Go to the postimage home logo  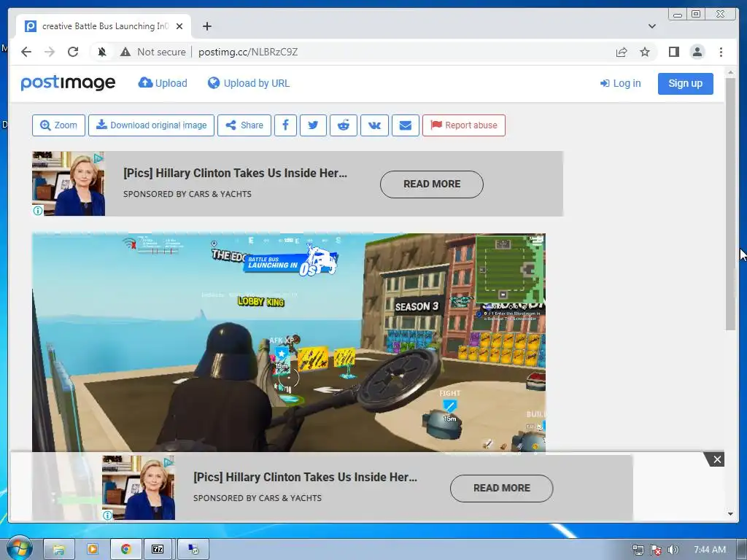(x=68, y=83)
